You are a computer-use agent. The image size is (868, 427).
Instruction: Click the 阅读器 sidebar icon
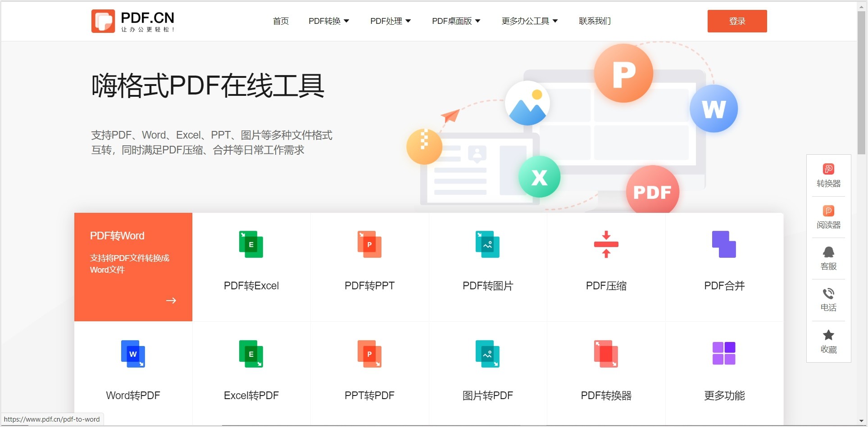(828, 211)
